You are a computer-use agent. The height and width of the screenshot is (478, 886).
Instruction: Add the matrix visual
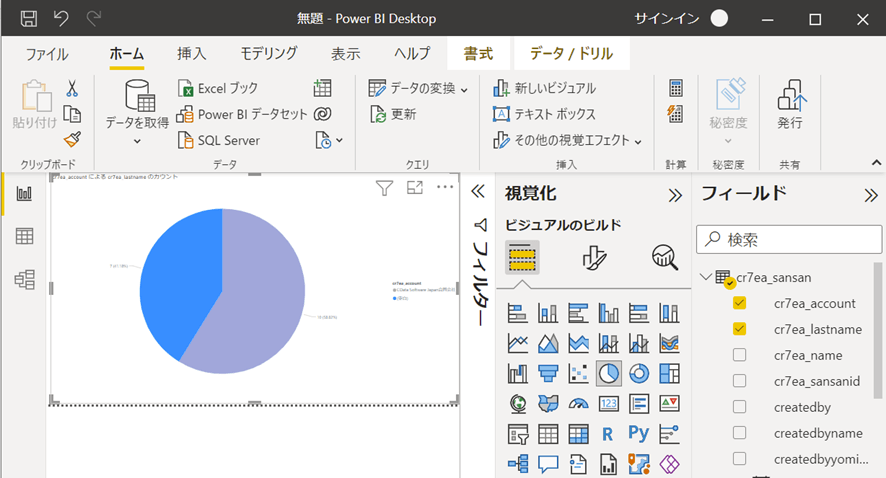tap(578, 434)
